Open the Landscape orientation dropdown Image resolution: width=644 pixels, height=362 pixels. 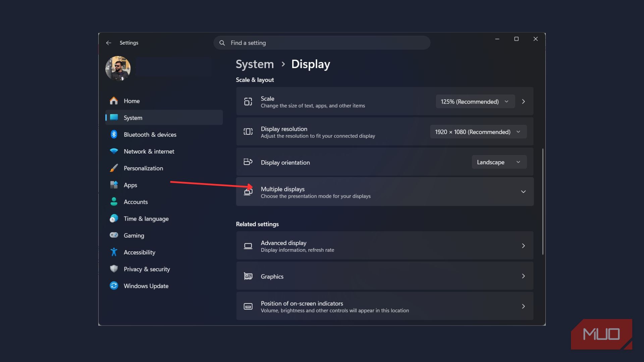pyautogui.click(x=499, y=162)
